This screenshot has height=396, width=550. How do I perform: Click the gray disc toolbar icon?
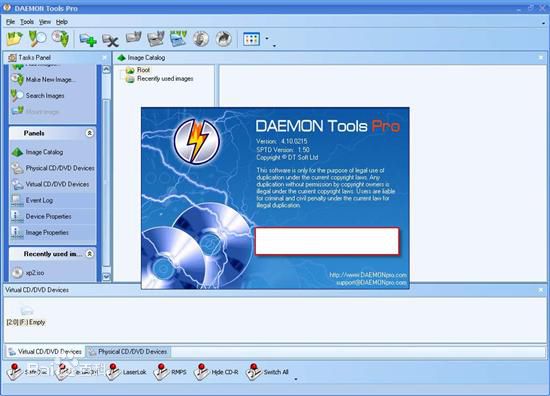point(201,39)
